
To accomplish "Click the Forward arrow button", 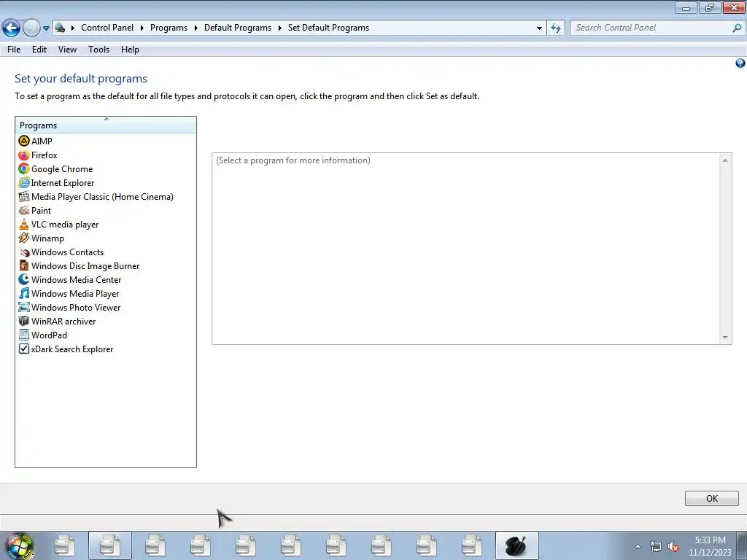I will [31, 28].
